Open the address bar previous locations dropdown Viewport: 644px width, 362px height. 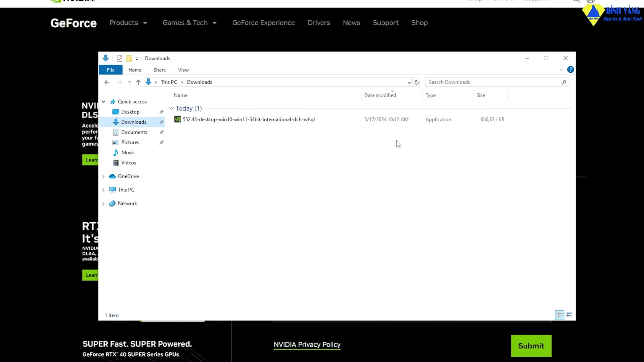[409, 82]
